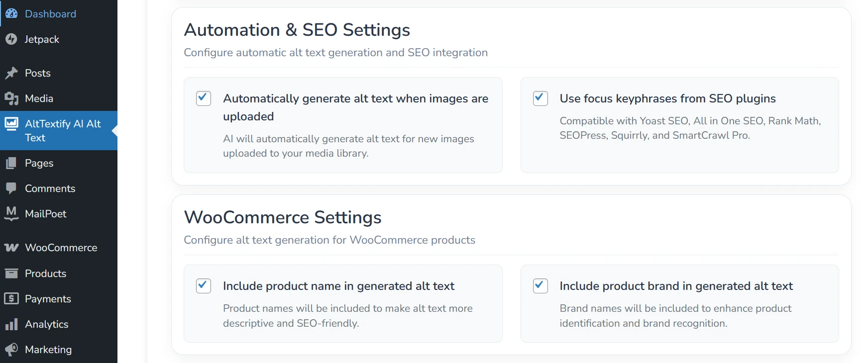
Task: Click 'WooCommerce Settings' heading
Action: point(283,217)
